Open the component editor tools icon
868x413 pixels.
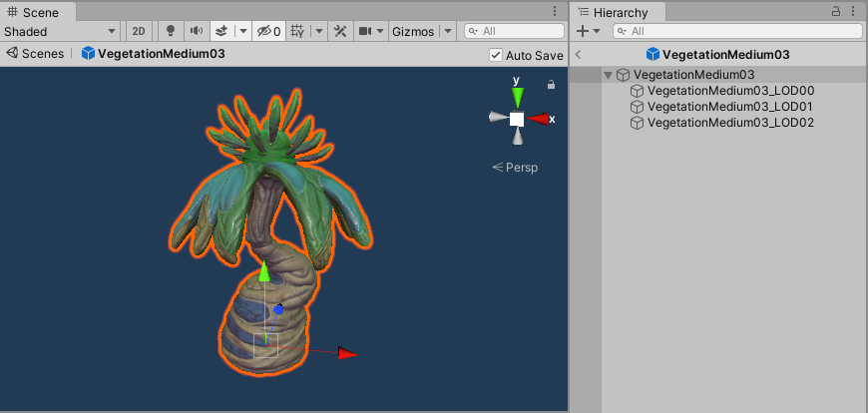coord(339,31)
